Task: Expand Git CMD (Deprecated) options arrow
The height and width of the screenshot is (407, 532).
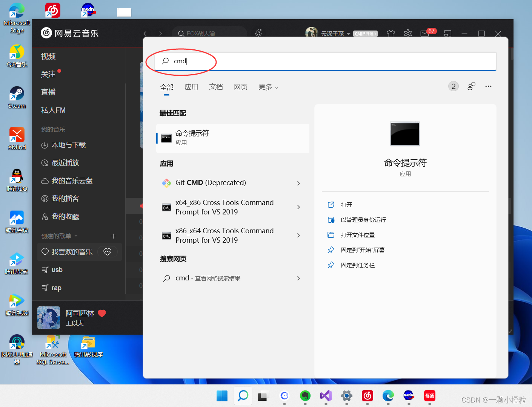Action: coord(298,183)
